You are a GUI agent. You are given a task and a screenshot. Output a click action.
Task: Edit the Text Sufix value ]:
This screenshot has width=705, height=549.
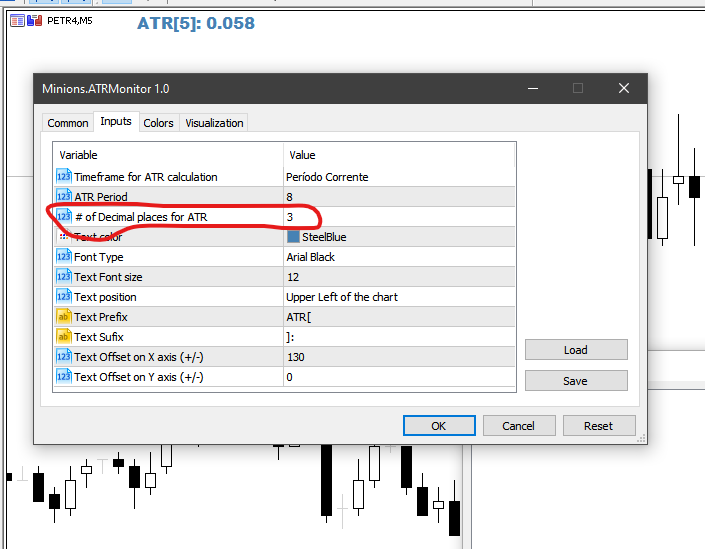[x=399, y=337]
